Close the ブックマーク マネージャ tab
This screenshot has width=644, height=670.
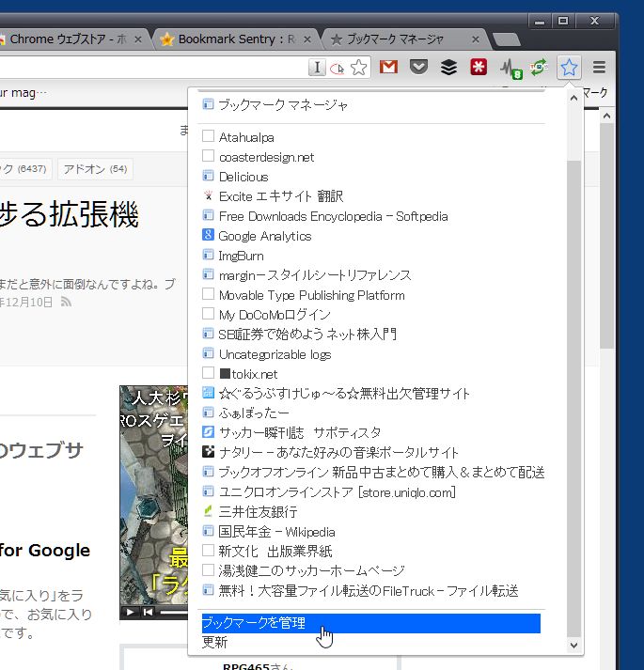pos(476,39)
